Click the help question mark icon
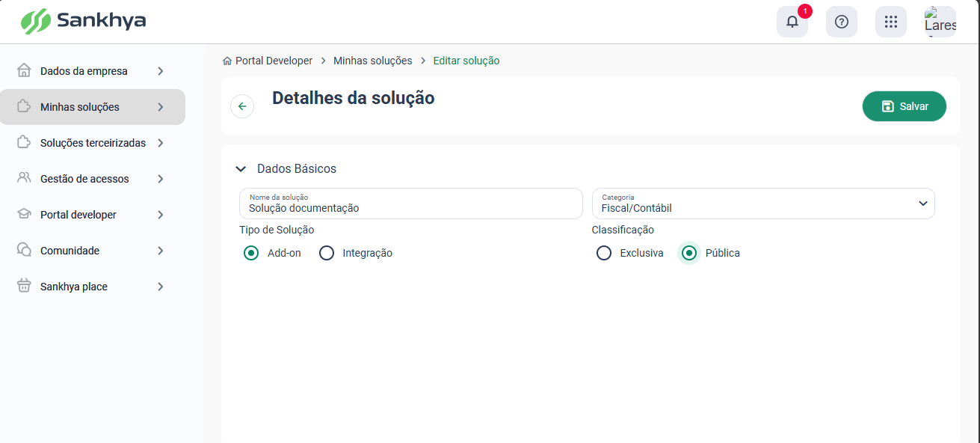 click(x=842, y=22)
